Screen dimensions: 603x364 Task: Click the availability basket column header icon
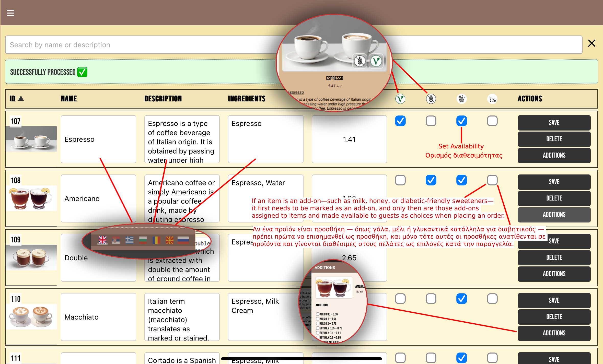pyautogui.click(x=461, y=99)
